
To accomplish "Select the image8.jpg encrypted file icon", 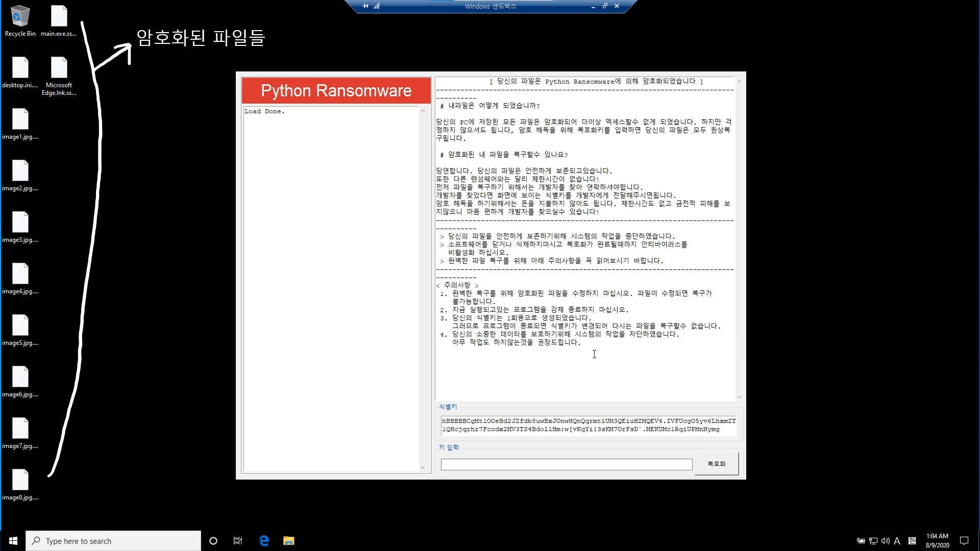I will click(x=20, y=481).
